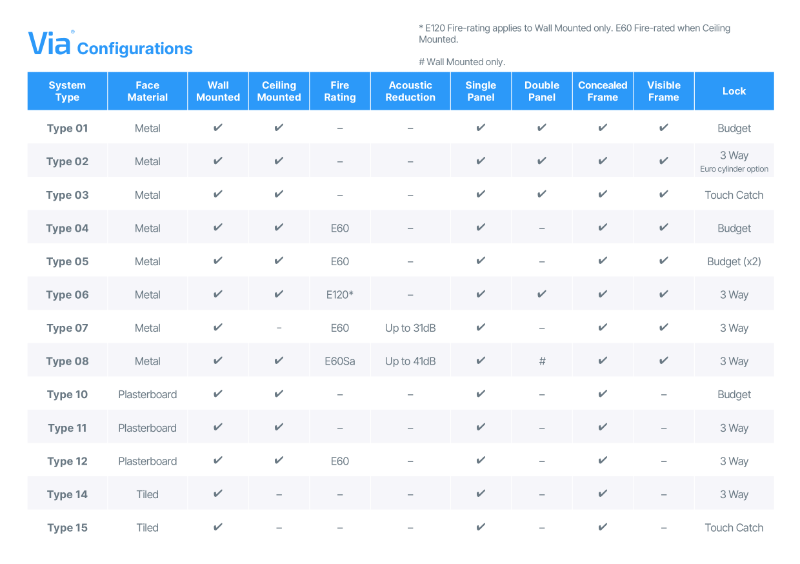Select the Fire Rating column header
Viewport: 800px width, 564px height.
coord(340,91)
